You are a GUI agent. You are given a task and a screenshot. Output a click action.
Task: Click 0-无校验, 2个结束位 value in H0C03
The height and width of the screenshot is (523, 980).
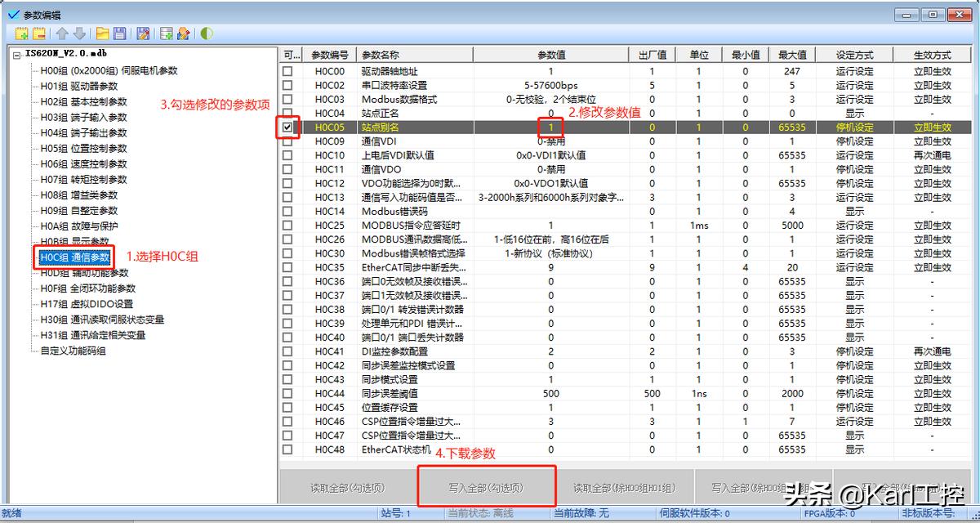(x=550, y=99)
